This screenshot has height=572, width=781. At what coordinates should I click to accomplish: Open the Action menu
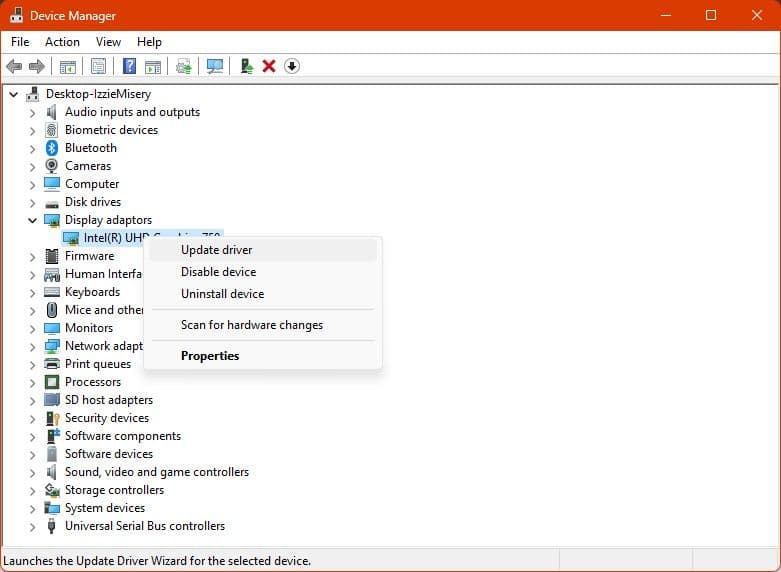coord(62,42)
